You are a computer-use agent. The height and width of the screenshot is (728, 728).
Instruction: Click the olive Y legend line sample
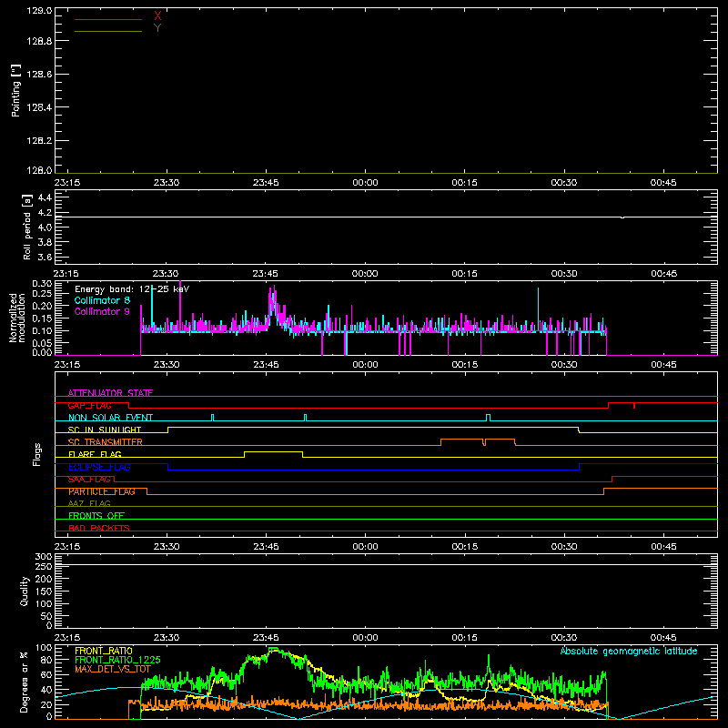pos(108,31)
